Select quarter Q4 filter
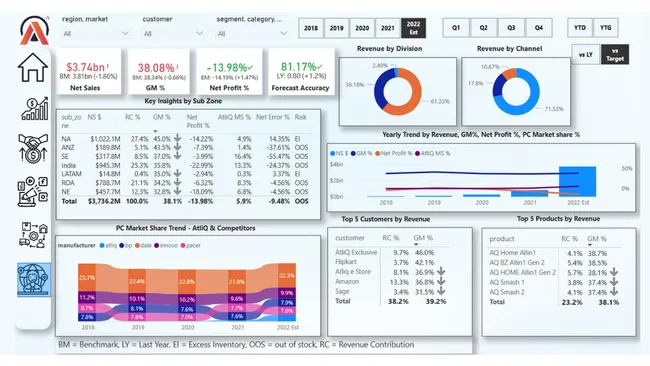The image size is (650, 366). click(538, 28)
